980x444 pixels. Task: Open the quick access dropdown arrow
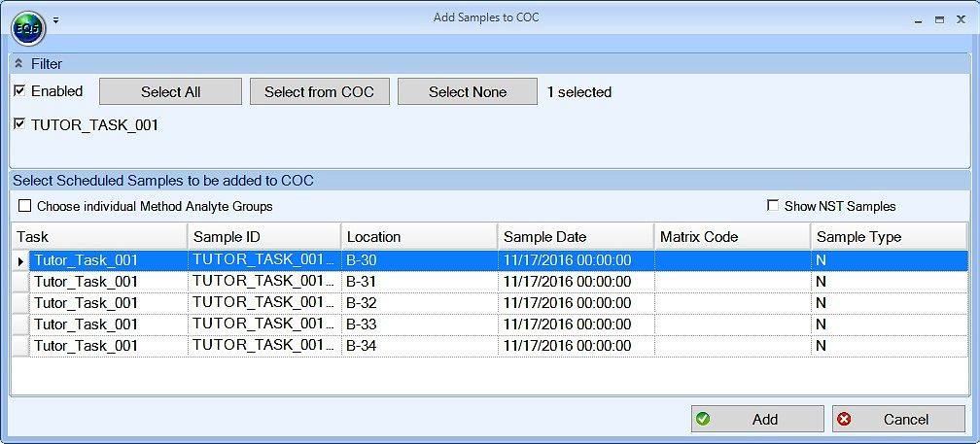[56, 19]
